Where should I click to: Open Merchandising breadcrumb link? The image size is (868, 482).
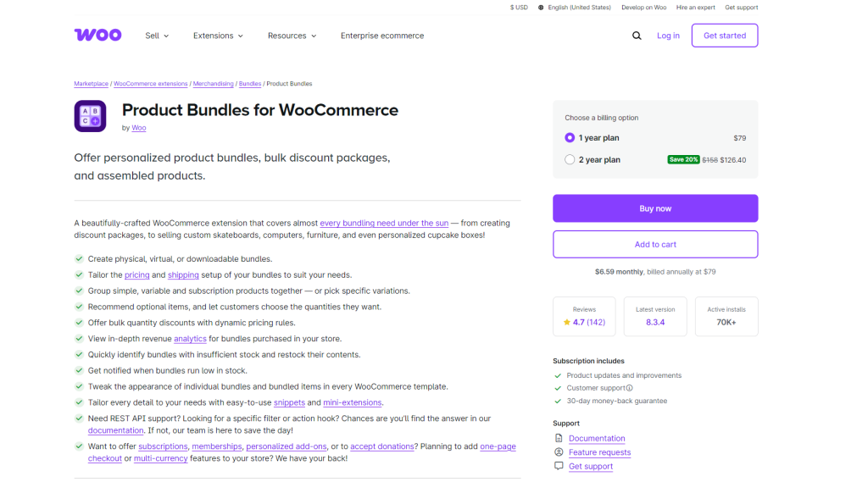[x=213, y=84]
